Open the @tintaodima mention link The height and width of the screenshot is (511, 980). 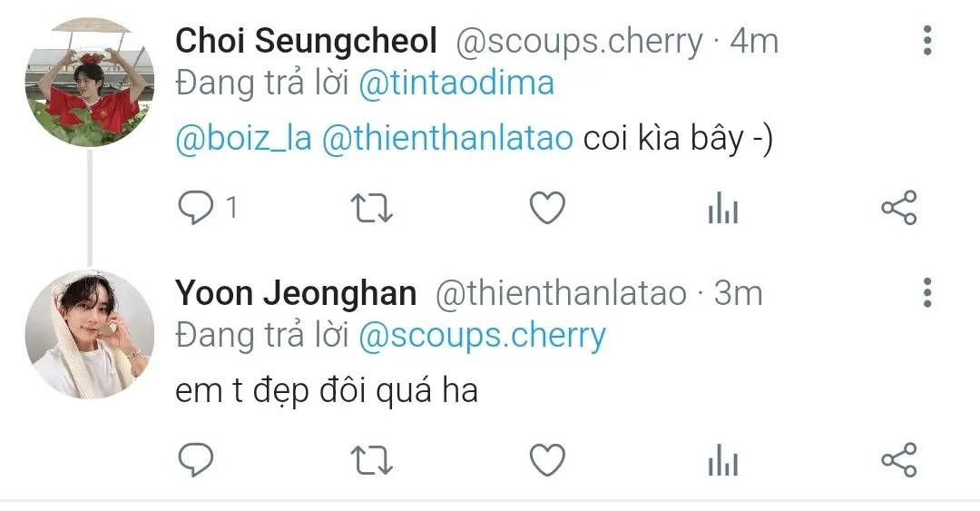point(456,84)
